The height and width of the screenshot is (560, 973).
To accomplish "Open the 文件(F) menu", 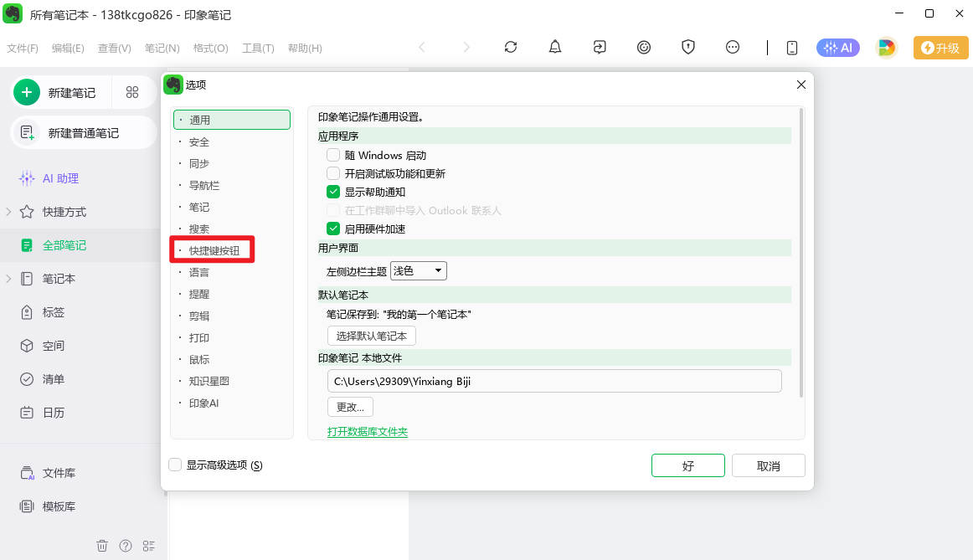I will pyautogui.click(x=23, y=49).
